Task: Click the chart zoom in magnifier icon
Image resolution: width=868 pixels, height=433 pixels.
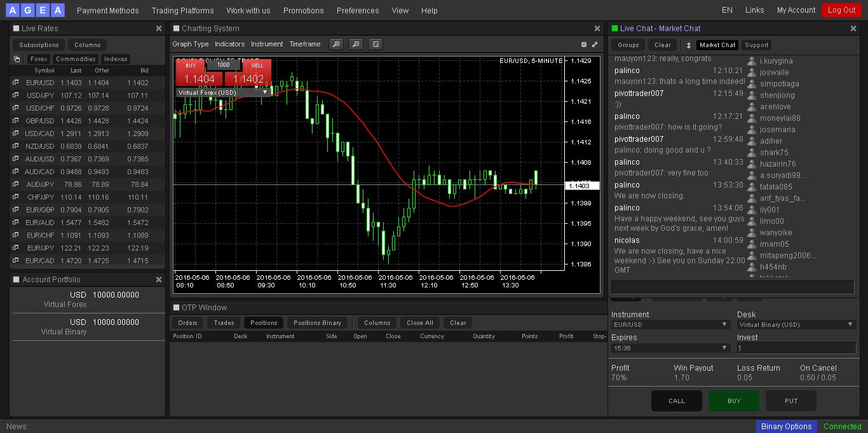Action: click(336, 45)
